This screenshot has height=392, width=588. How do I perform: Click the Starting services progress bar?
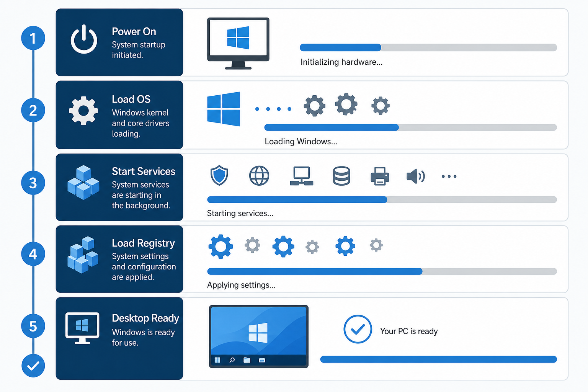tap(382, 199)
